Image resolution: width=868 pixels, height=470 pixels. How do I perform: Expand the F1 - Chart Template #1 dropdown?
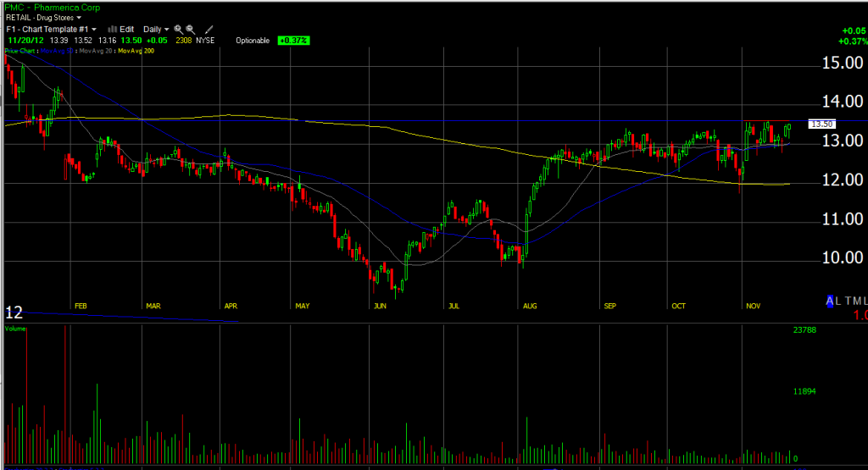pyautogui.click(x=49, y=29)
